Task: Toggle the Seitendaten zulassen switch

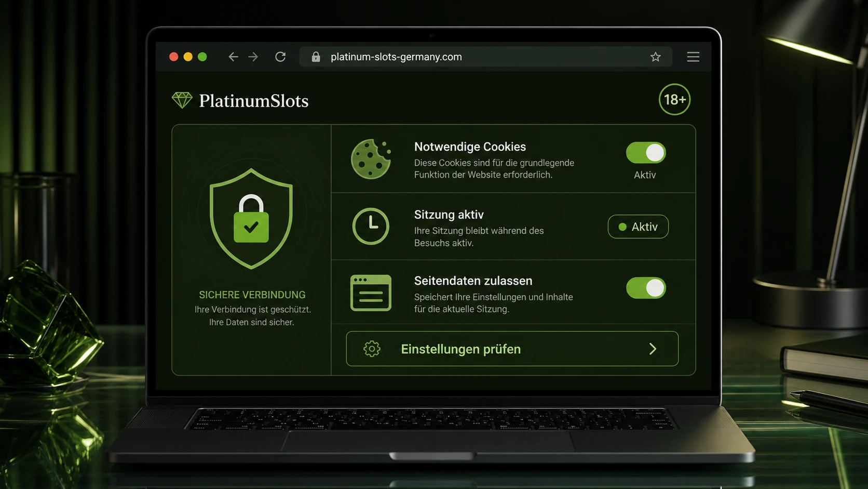Action: coord(646,288)
